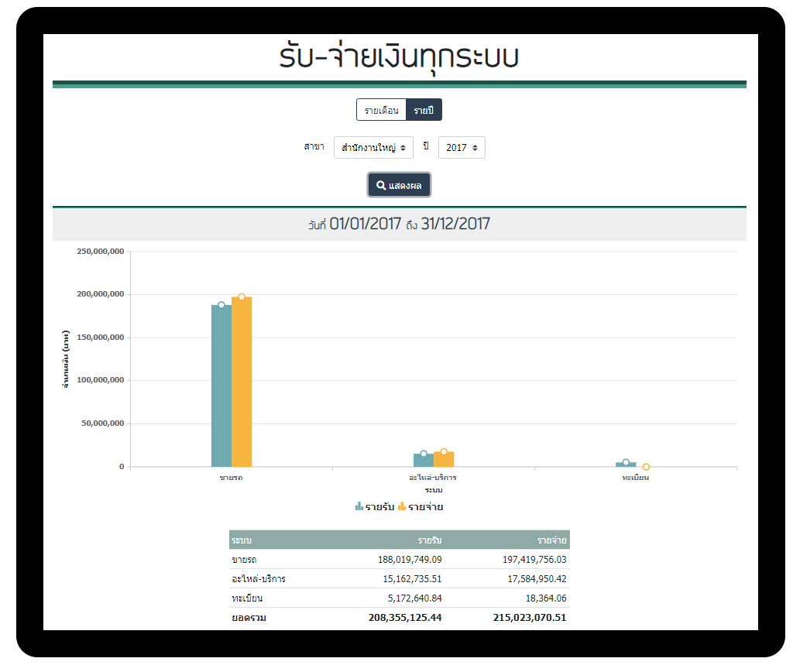This screenshot has width=793, height=672.
Task: Switch to รายเดือน monthly view
Action: 381,110
